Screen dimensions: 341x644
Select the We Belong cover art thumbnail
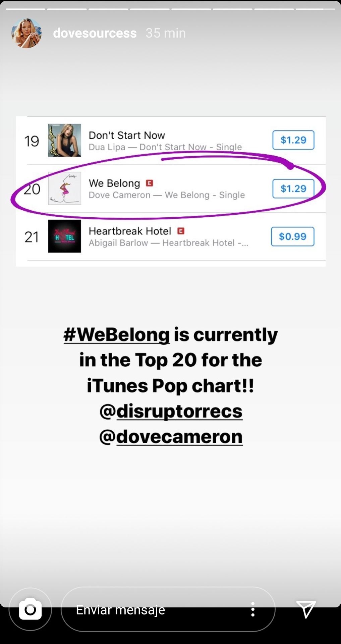point(65,188)
